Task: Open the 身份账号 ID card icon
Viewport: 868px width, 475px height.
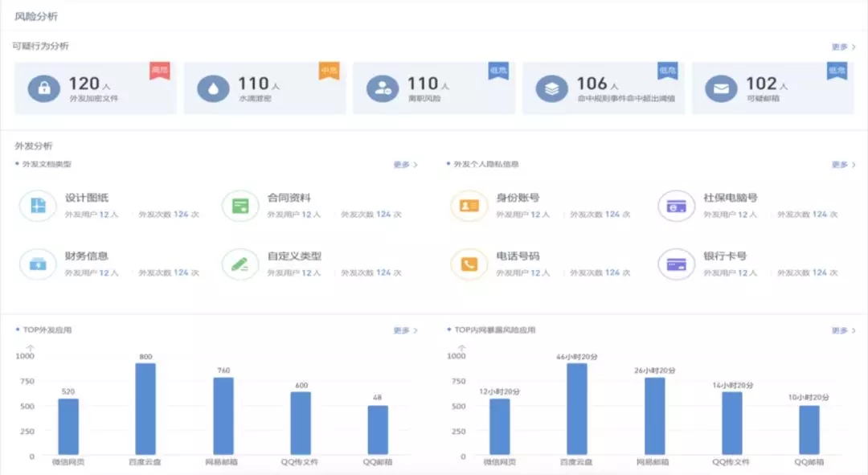Action: pyautogui.click(x=469, y=206)
